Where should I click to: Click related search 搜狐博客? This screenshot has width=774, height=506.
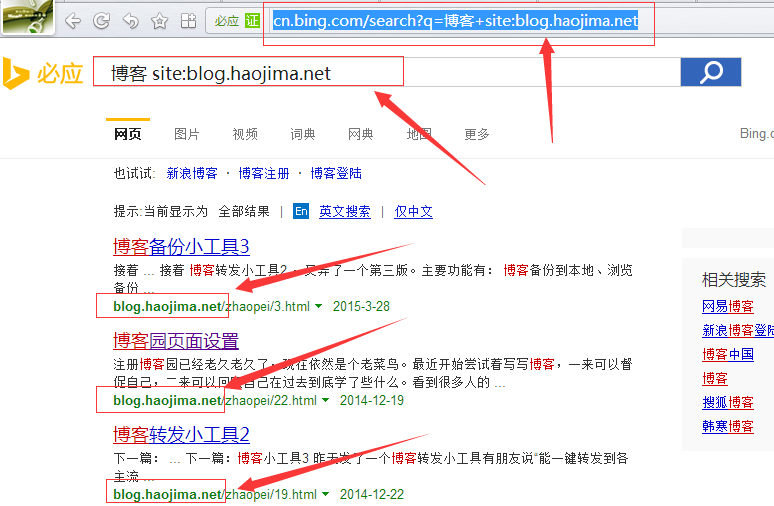[x=728, y=402]
